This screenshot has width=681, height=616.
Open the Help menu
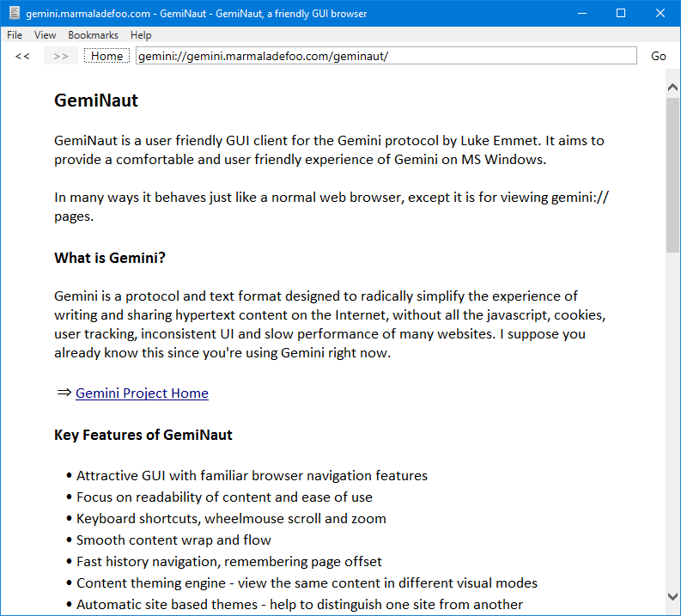click(141, 35)
